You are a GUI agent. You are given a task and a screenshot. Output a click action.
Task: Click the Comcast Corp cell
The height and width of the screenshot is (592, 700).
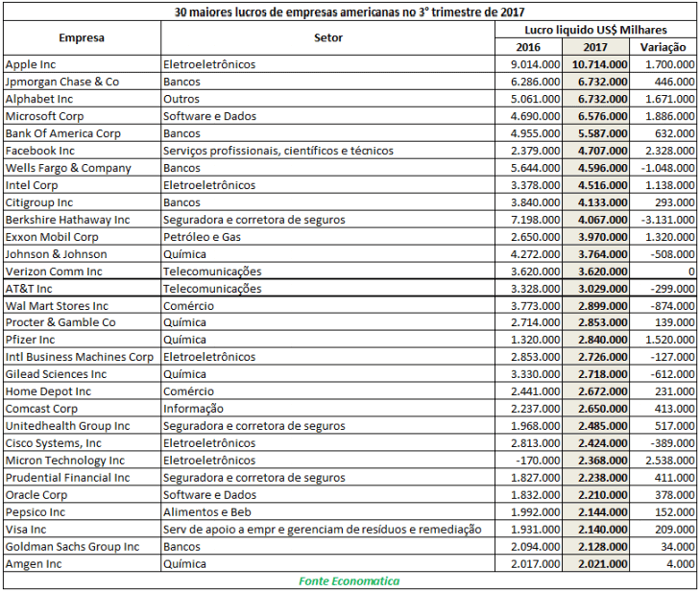(82, 409)
